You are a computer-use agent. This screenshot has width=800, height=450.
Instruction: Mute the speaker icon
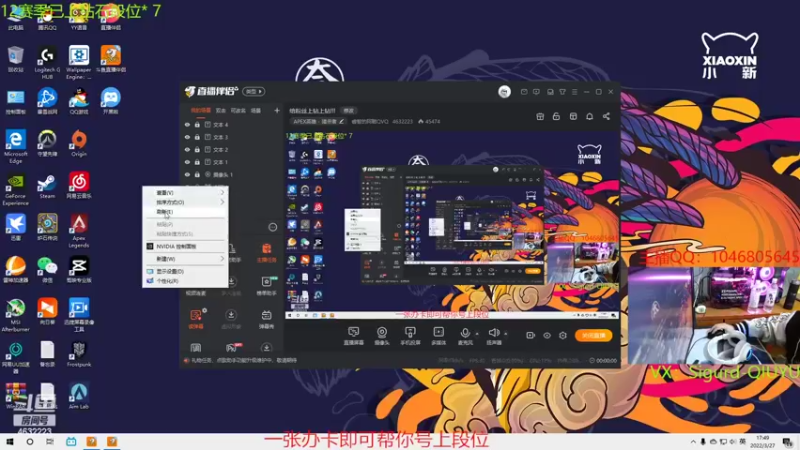click(x=493, y=333)
